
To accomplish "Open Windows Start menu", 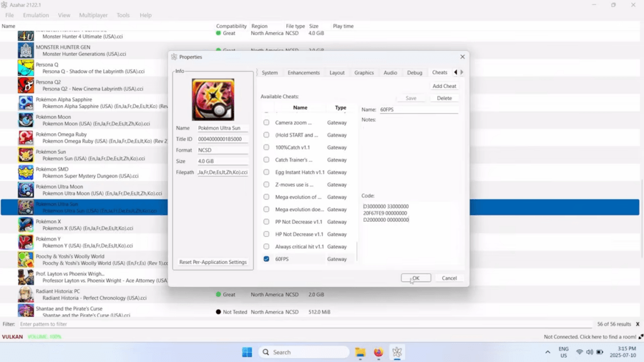I will point(247,352).
